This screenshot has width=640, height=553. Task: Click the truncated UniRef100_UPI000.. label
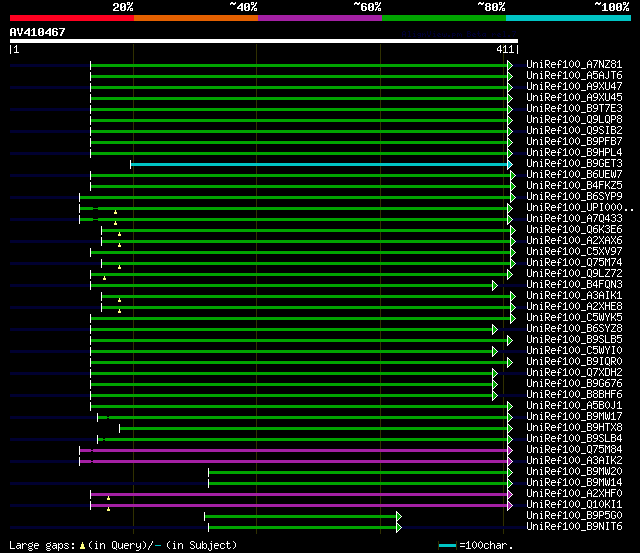580,208
